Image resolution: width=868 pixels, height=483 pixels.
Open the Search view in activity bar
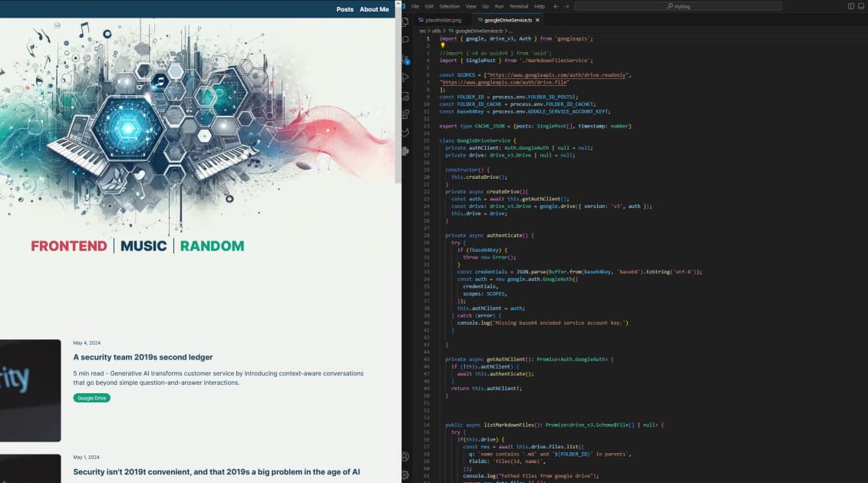point(405,40)
